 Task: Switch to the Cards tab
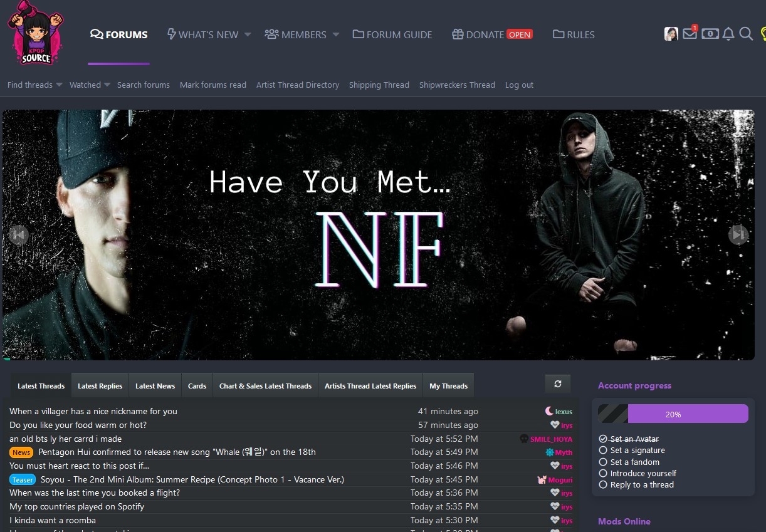(x=197, y=386)
